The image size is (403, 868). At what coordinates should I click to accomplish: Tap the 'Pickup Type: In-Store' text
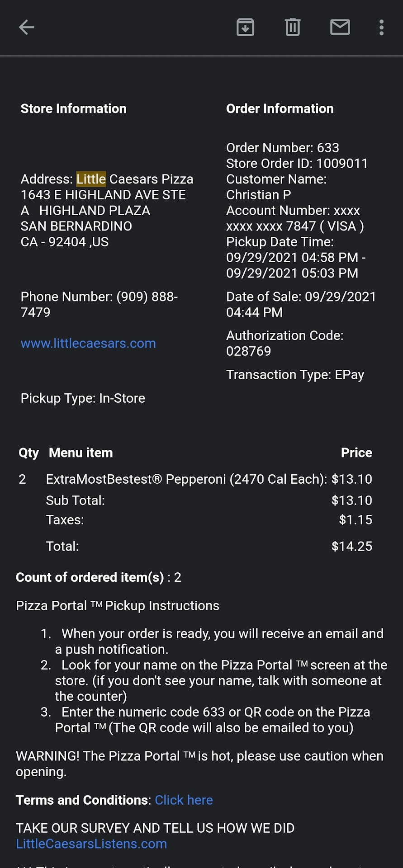click(x=83, y=398)
